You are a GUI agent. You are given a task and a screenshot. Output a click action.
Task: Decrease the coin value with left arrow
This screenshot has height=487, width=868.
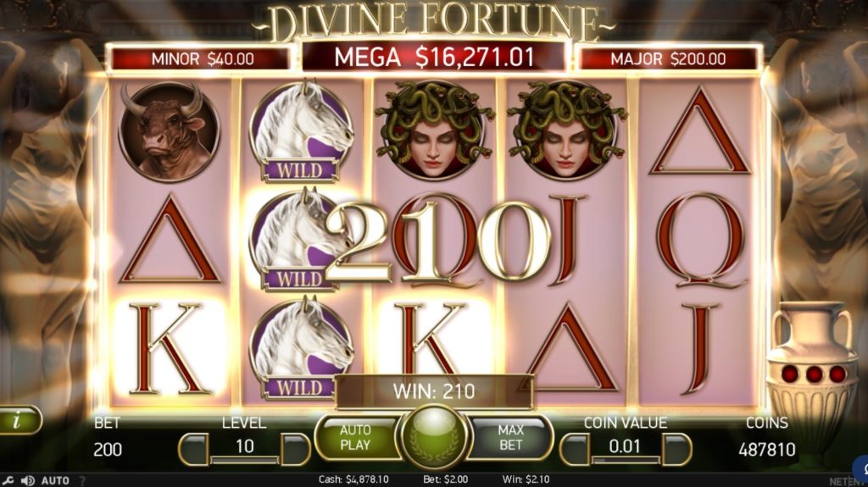[x=575, y=448]
